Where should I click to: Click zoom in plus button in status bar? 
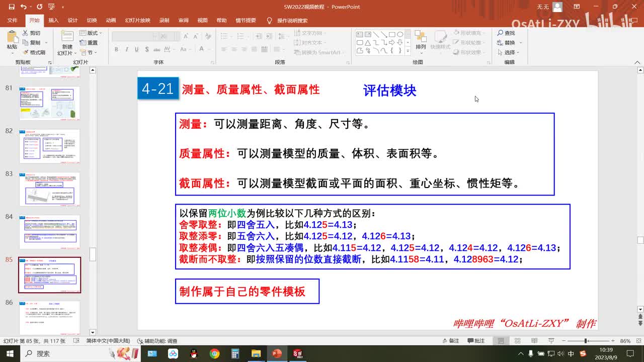614,341
